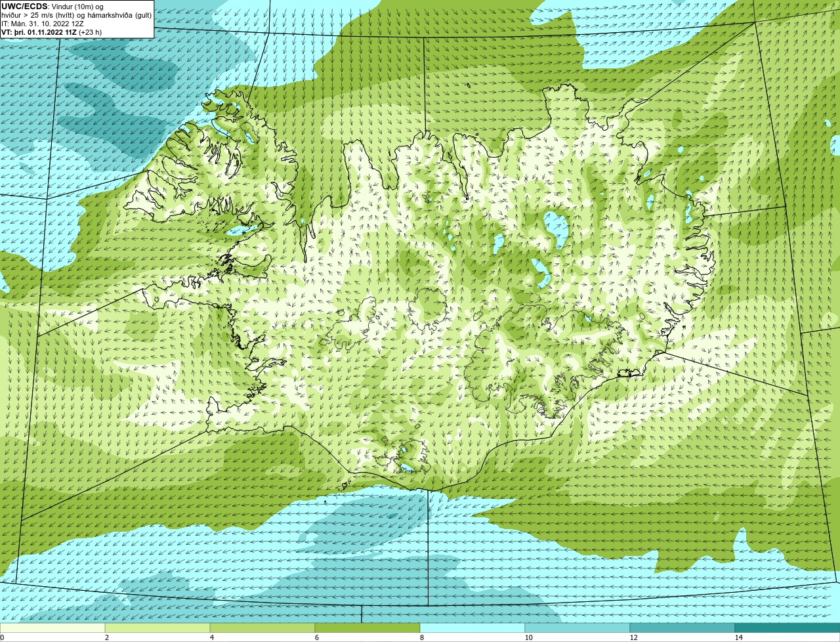This screenshot has height=642, width=840.
Task: Click the legend scale label "4"
Action: (x=211, y=637)
